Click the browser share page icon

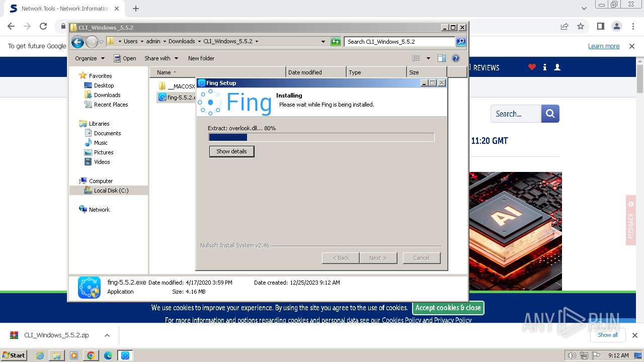565,26
